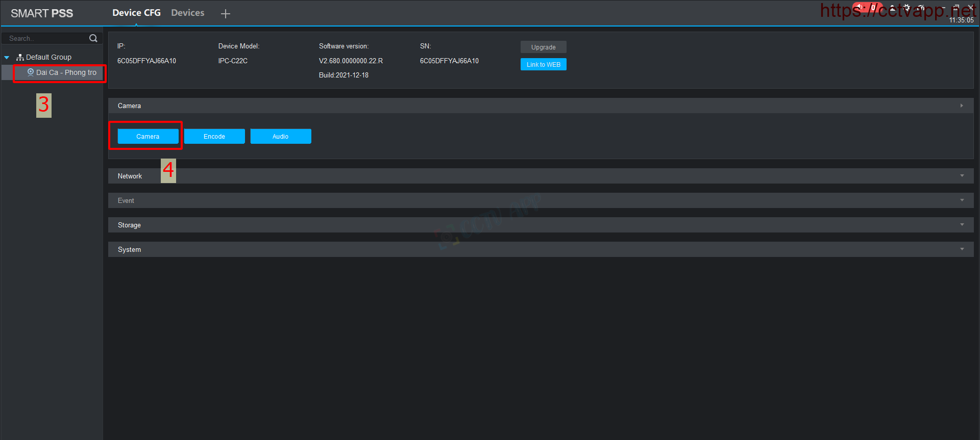This screenshot has height=440, width=980.
Task: Collapse the Camera section header
Action: (x=962, y=106)
